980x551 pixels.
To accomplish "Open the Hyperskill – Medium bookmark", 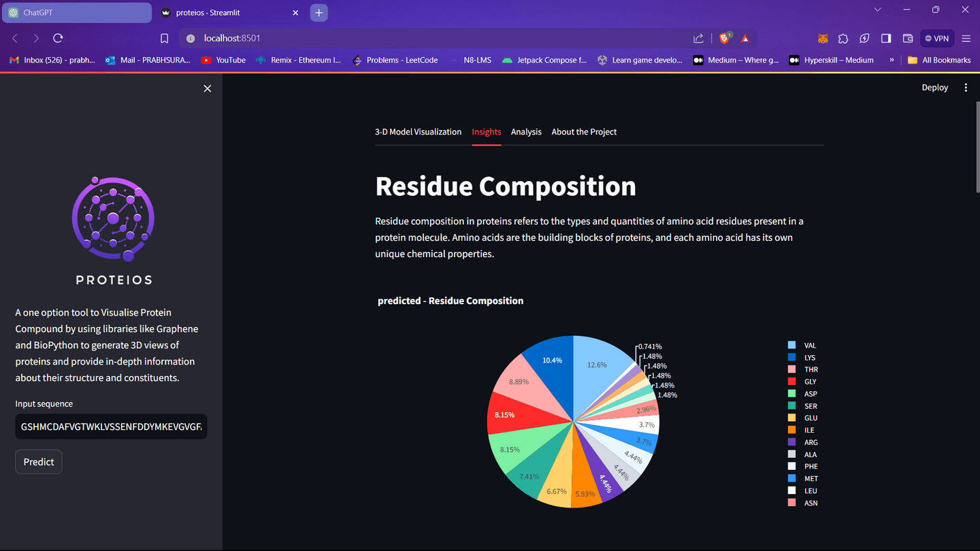I will coord(831,60).
